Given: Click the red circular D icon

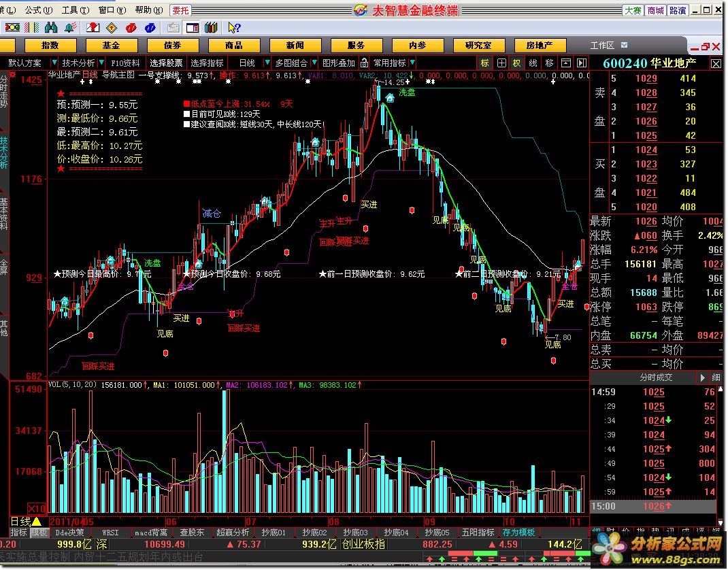Looking at the screenshot, I should [x=131, y=28].
